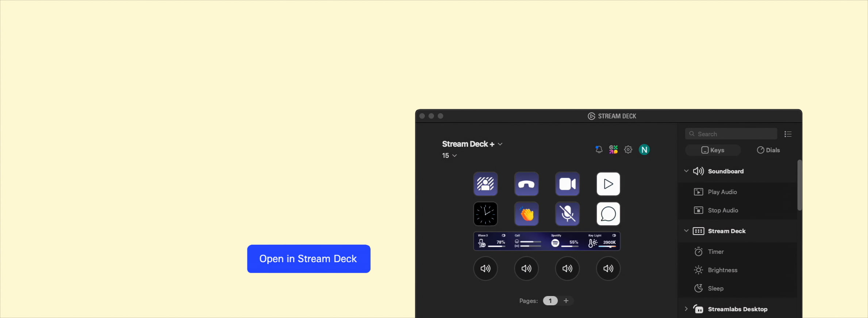Open the Stream Deck + device dropdown

472,144
